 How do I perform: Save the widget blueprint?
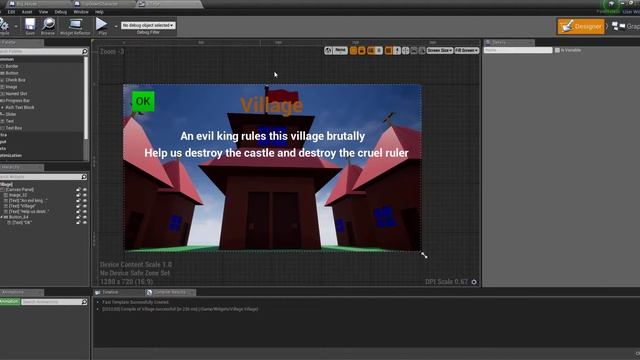click(30, 25)
